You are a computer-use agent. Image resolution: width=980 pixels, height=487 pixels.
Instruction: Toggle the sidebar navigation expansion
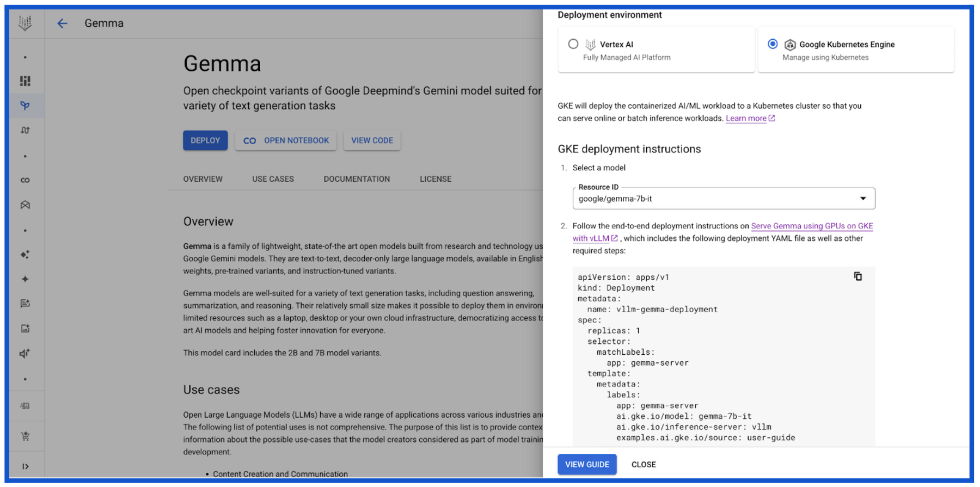pyautogui.click(x=25, y=465)
